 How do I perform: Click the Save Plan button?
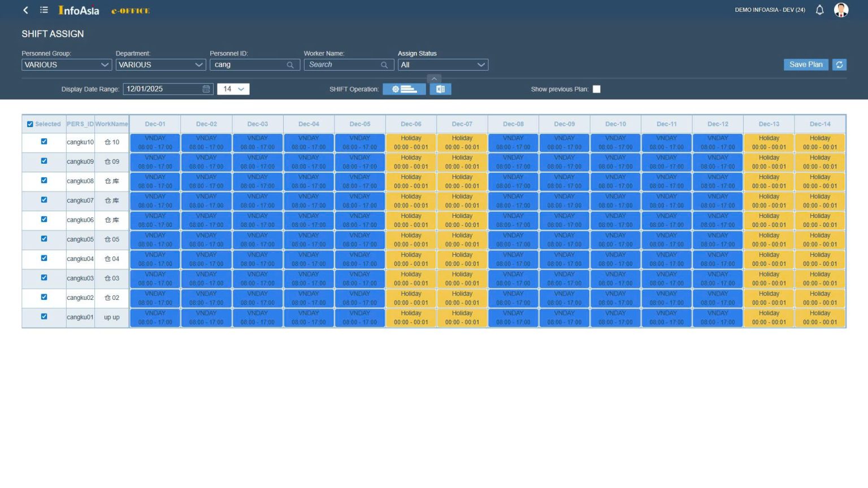click(x=806, y=65)
